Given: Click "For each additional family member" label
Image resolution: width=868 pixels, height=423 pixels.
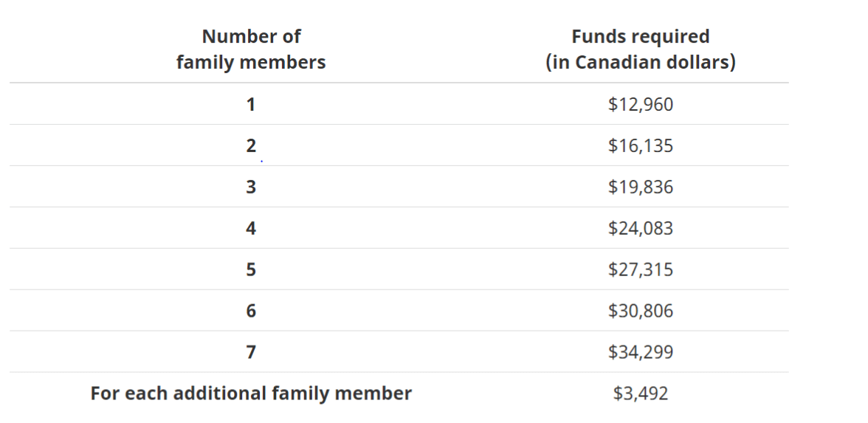Looking at the screenshot, I should click(251, 393).
